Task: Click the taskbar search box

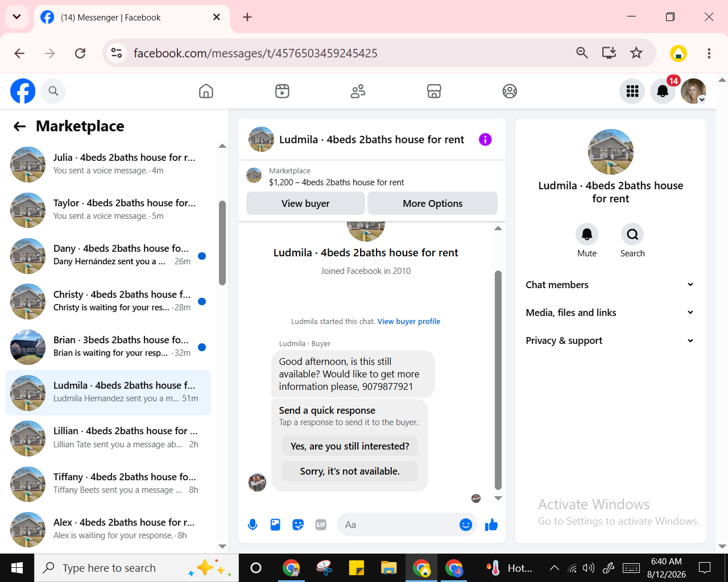Action: (136, 568)
